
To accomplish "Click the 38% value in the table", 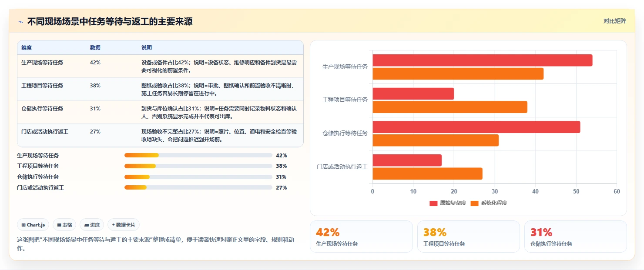I will pyautogui.click(x=95, y=85).
